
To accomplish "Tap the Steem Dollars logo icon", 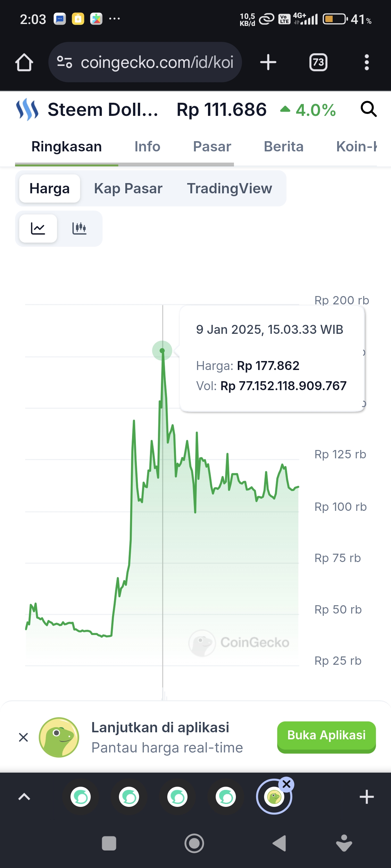I will (x=27, y=109).
